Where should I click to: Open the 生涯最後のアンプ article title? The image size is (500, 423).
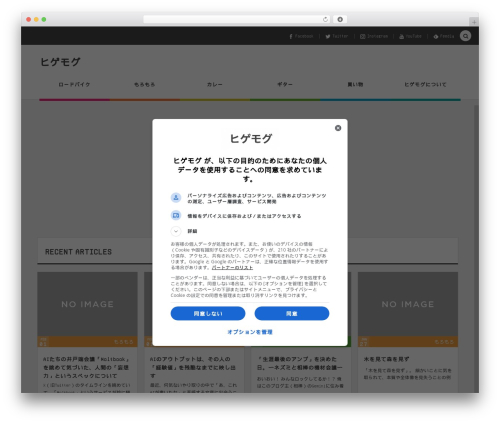tap(299, 363)
